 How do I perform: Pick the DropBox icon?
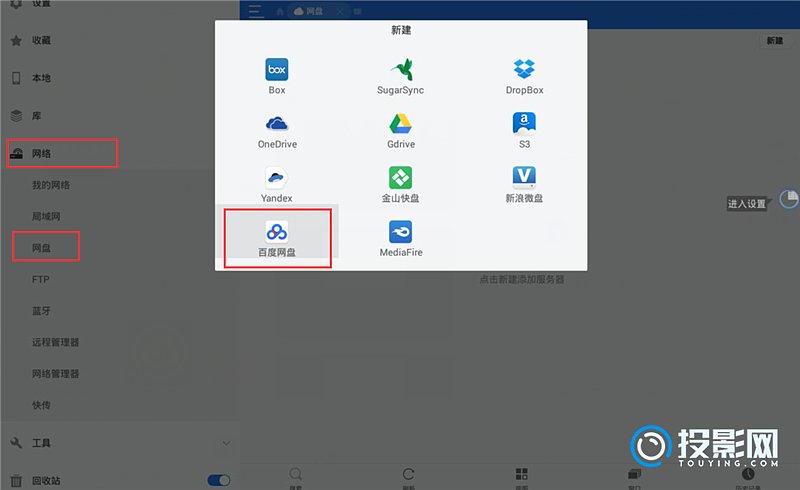tap(524, 69)
